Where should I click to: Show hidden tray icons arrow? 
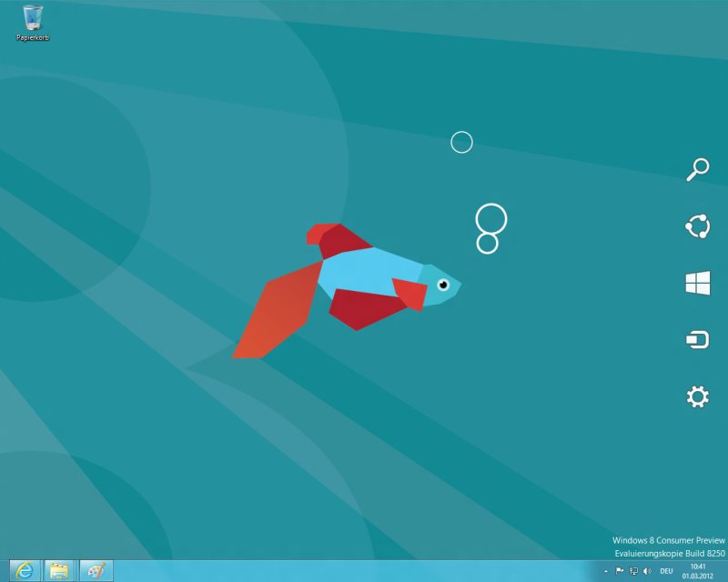click(x=606, y=571)
